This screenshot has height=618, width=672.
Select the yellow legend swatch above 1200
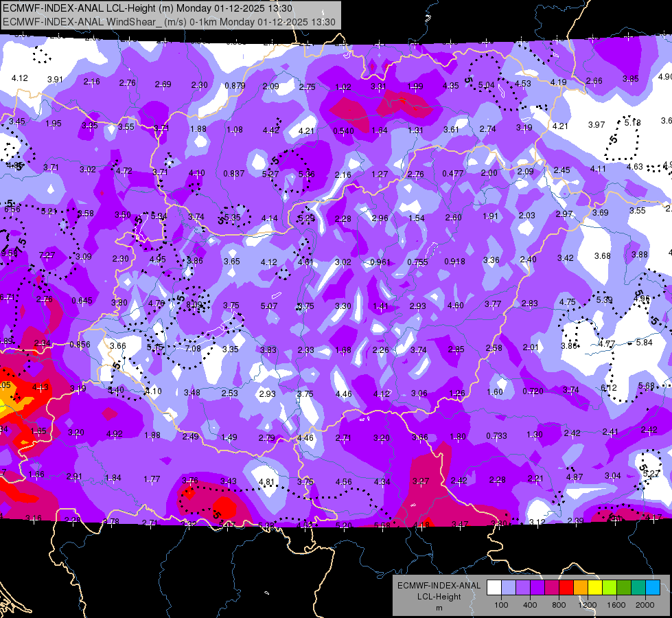pos(595,588)
